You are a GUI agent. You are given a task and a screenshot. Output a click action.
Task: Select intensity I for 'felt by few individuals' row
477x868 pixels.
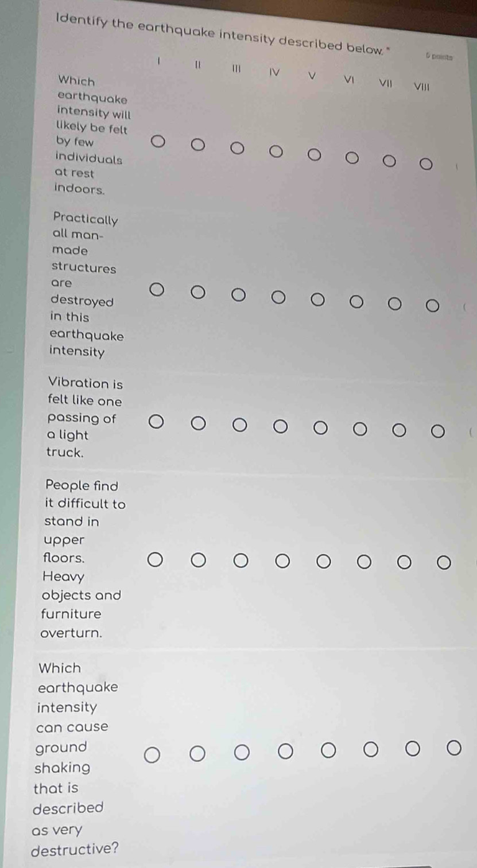pos(157,141)
